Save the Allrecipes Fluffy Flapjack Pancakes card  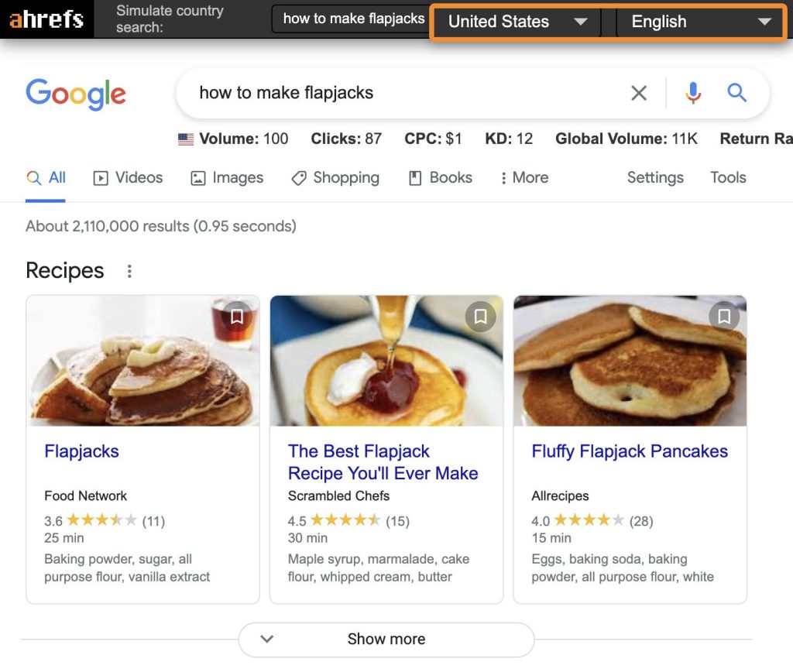tap(724, 317)
